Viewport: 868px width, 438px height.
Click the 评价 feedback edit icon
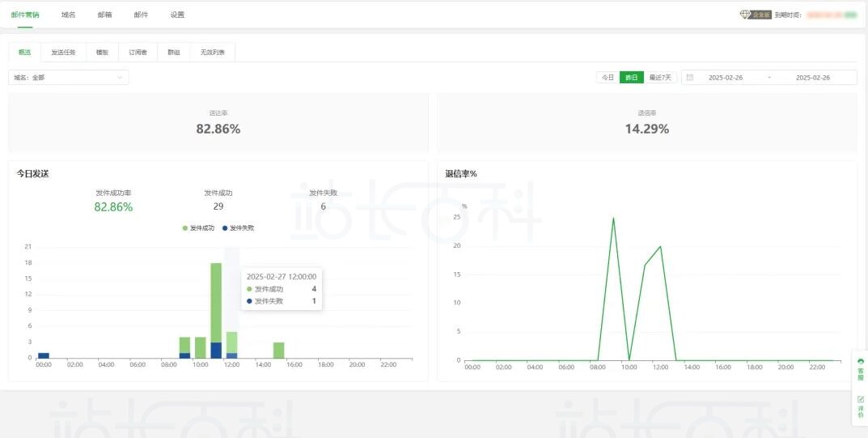click(860, 399)
